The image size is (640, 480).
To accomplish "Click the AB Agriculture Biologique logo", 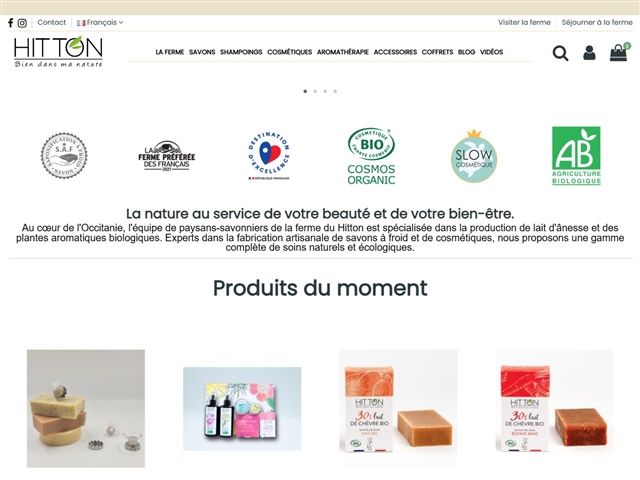I will click(x=576, y=156).
